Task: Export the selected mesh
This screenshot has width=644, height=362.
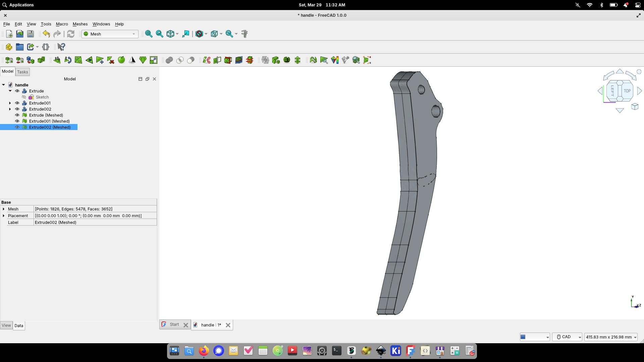Action: [x=19, y=60]
